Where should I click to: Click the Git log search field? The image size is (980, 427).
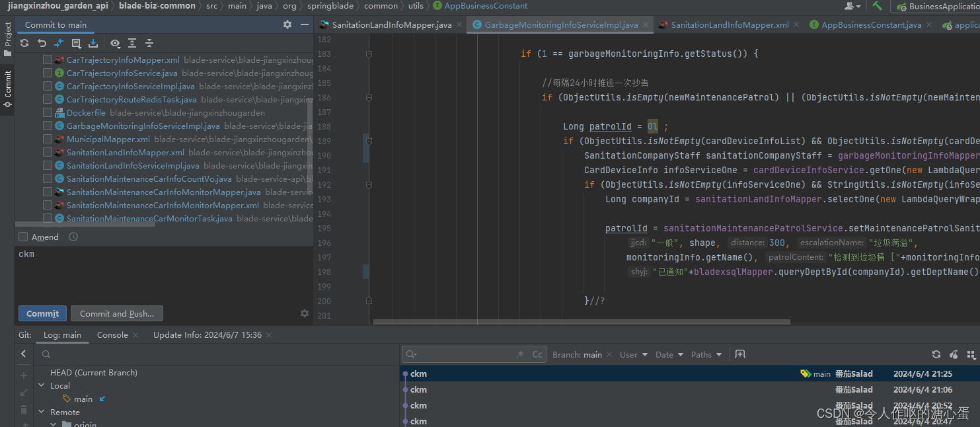(x=473, y=354)
